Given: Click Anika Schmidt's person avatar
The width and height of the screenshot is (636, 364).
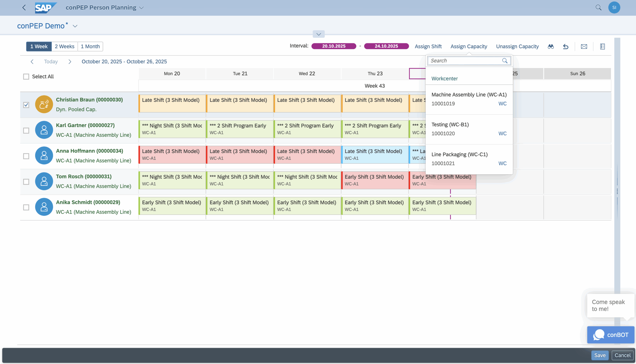Looking at the screenshot, I should (44, 207).
